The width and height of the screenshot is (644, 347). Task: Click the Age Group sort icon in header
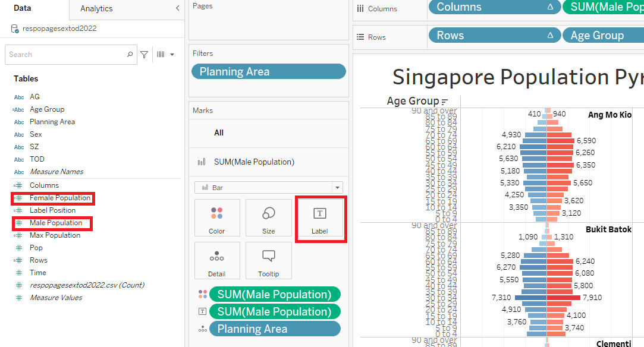(444, 102)
